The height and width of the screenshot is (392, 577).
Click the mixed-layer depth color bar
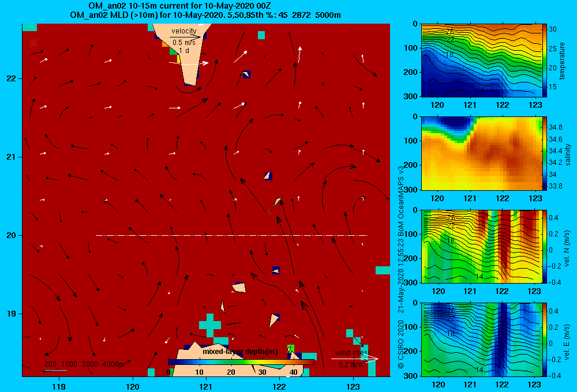point(241,362)
